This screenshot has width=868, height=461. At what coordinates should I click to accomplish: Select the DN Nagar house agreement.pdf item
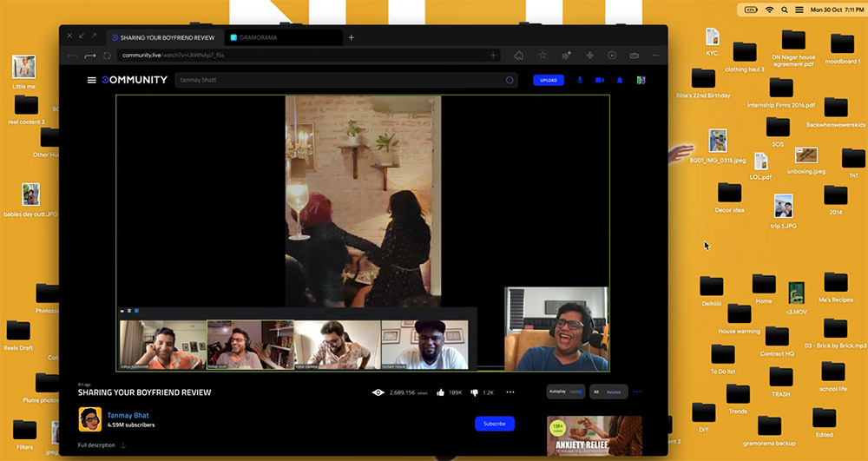[x=793, y=48]
